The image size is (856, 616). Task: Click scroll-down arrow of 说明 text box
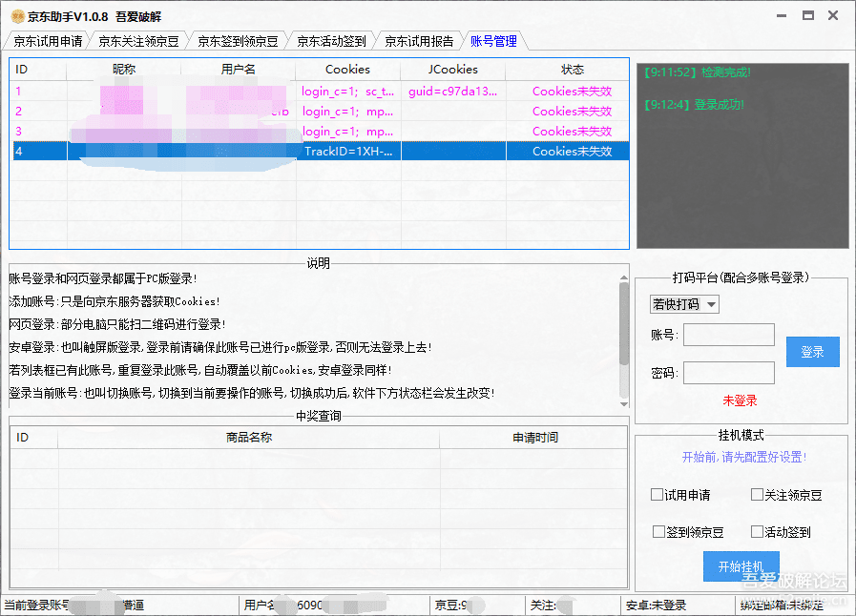tap(624, 404)
